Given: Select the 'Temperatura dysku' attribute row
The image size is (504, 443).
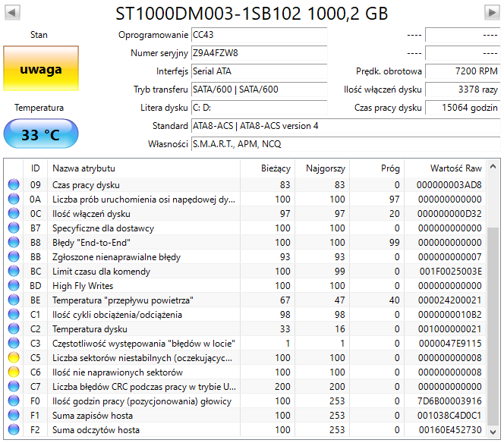Looking at the screenshot, I should click(x=144, y=329).
